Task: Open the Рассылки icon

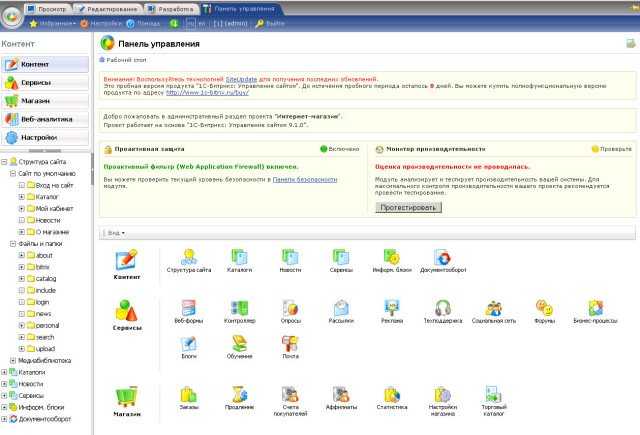Action: (x=341, y=312)
